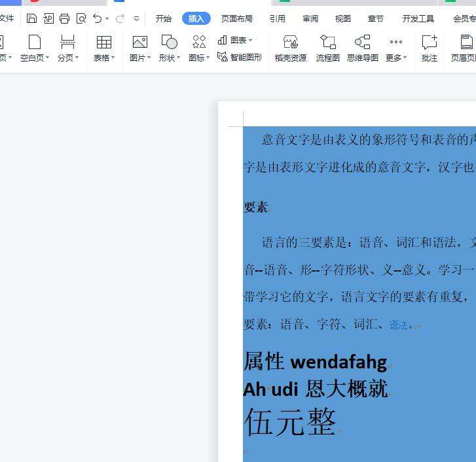Open Print Preview with the magnifier page icon

tap(81, 18)
